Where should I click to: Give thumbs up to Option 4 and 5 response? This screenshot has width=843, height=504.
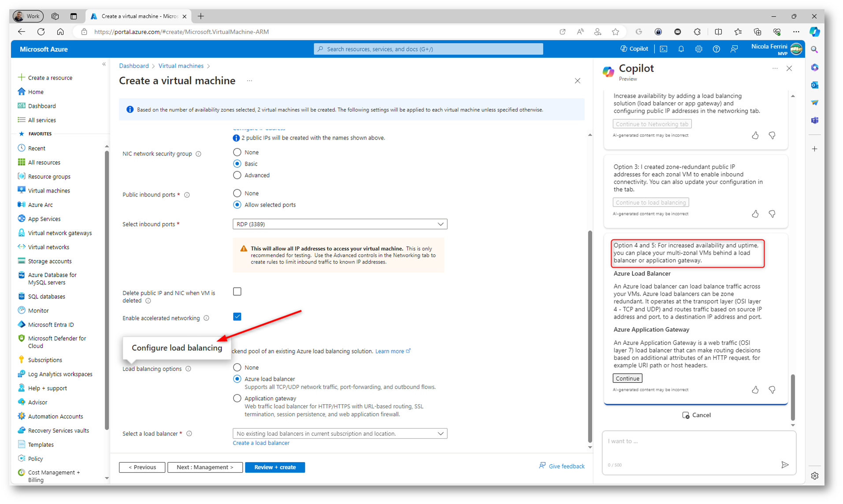[755, 389]
